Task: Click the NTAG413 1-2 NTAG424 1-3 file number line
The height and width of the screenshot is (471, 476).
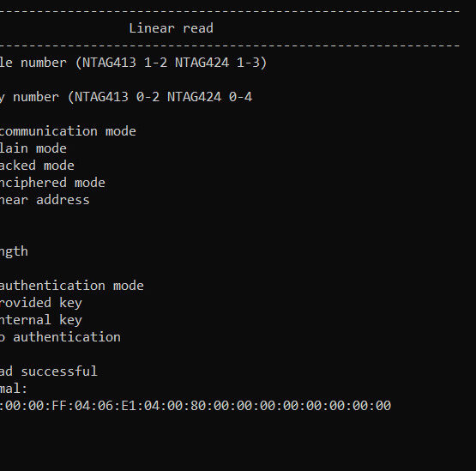Action: (133, 63)
